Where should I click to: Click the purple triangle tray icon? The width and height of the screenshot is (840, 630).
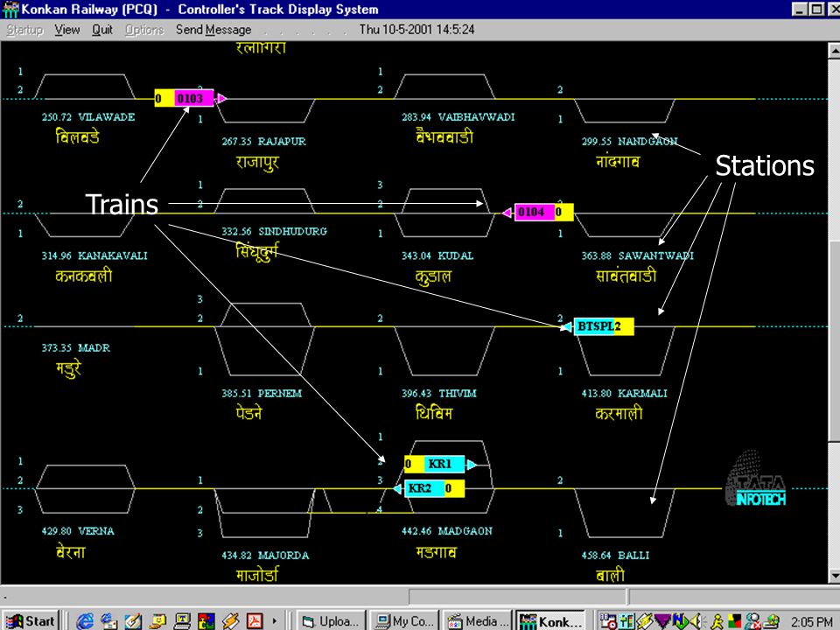[662, 621]
